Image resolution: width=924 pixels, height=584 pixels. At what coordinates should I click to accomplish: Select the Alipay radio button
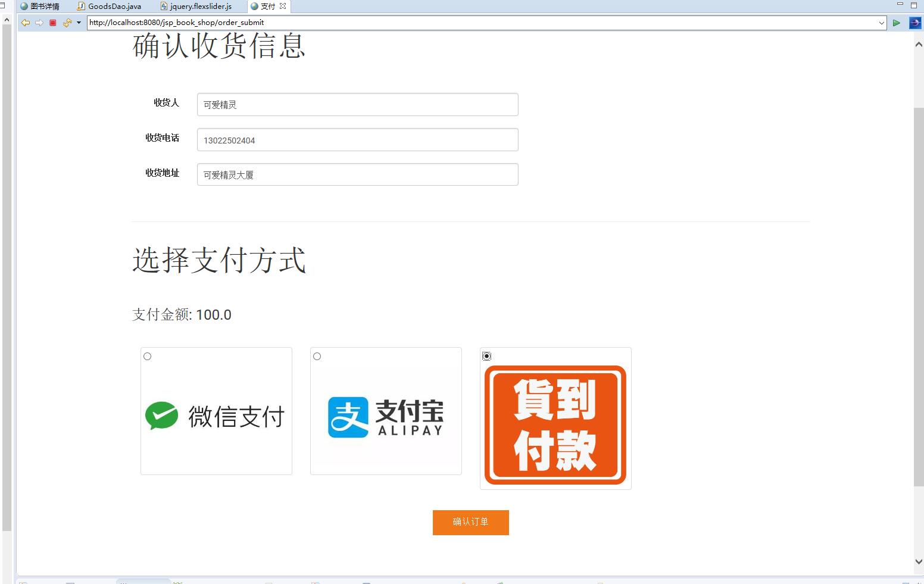click(x=317, y=356)
